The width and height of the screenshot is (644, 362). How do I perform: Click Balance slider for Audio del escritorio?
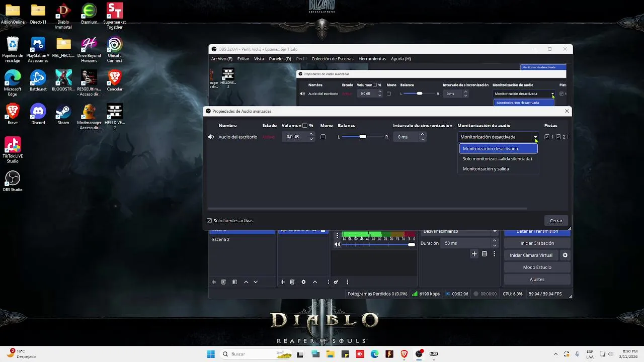(362, 137)
